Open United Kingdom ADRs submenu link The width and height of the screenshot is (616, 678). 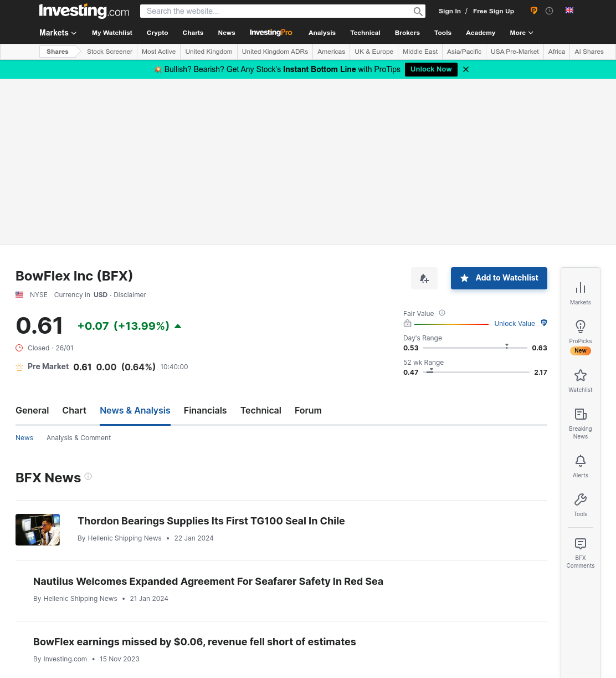pyautogui.click(x=275, y=52)
